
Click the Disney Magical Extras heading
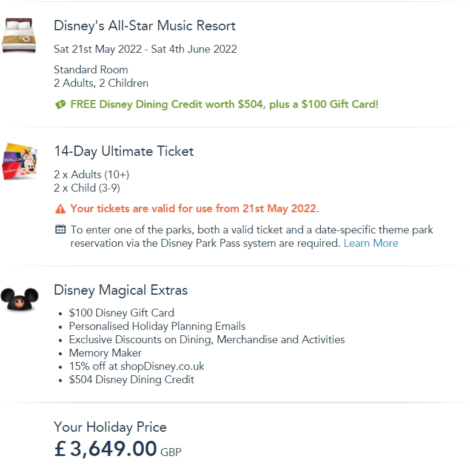tap(121, 290)
